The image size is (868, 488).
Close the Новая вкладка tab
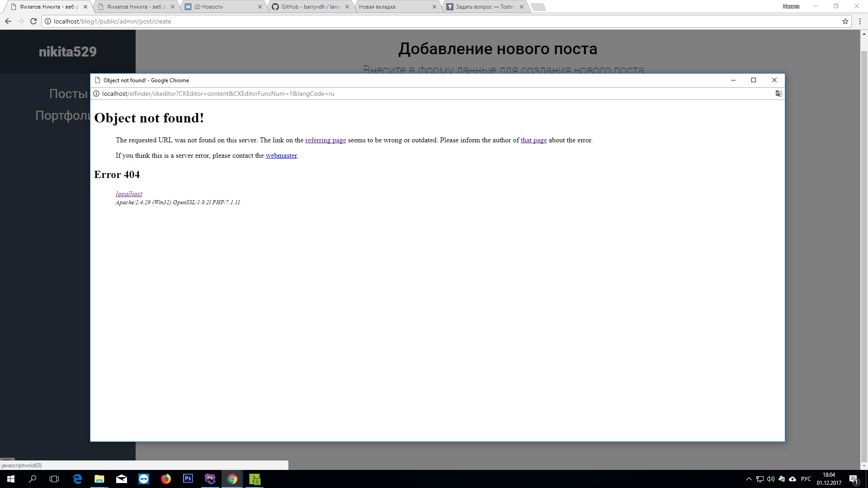pos(434,7)
